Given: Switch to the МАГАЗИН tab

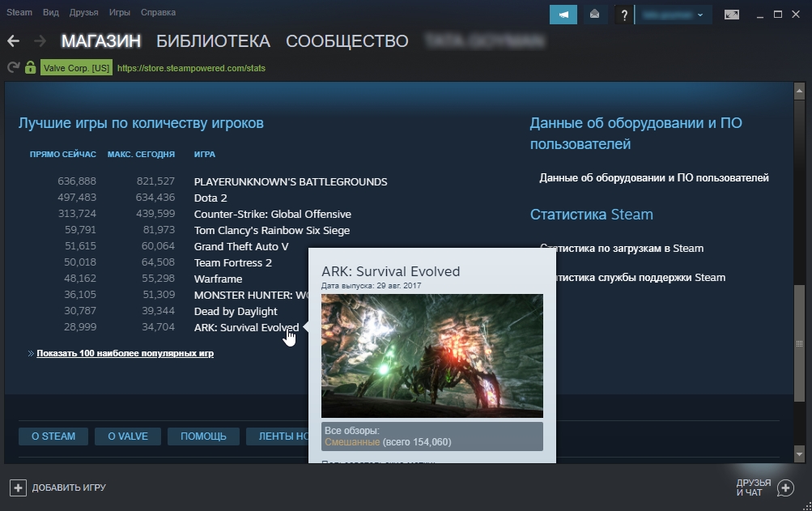Looking at the screenshot, I should pos(101,41).
